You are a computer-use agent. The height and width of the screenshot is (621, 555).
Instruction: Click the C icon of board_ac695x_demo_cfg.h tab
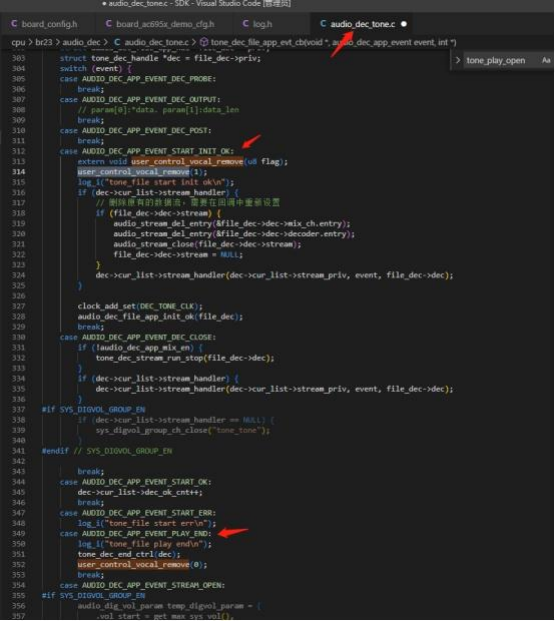tap(109, 24)
